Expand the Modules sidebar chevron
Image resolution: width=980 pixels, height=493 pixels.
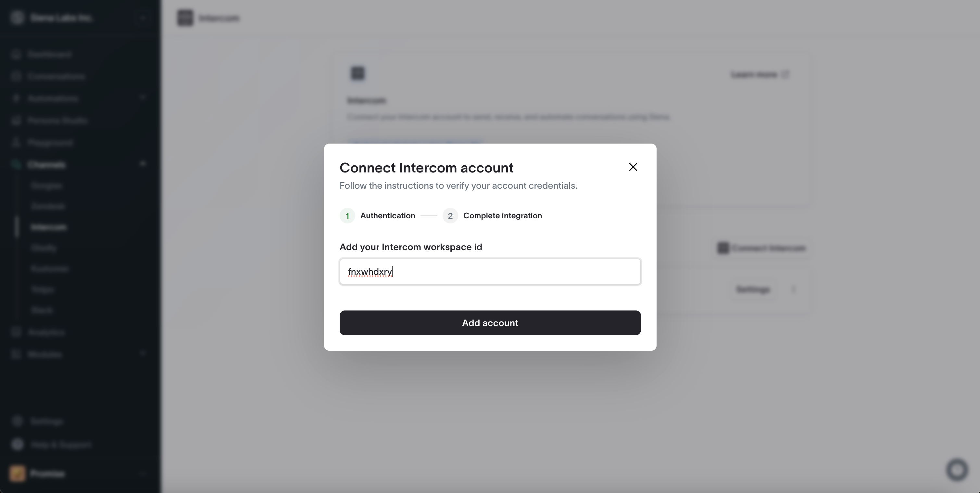(x=143, y=354)
